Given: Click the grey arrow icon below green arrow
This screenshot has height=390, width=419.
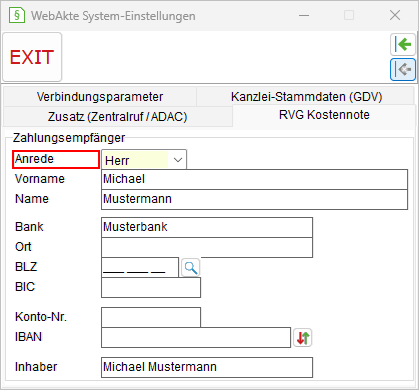Looking at the screenshot, I should click(403, 69).
